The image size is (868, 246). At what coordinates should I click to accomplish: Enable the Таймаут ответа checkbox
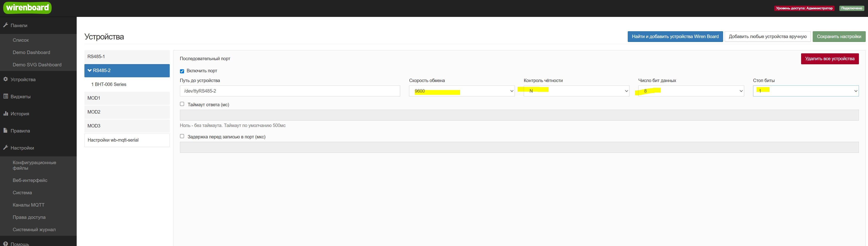point(182,104)
